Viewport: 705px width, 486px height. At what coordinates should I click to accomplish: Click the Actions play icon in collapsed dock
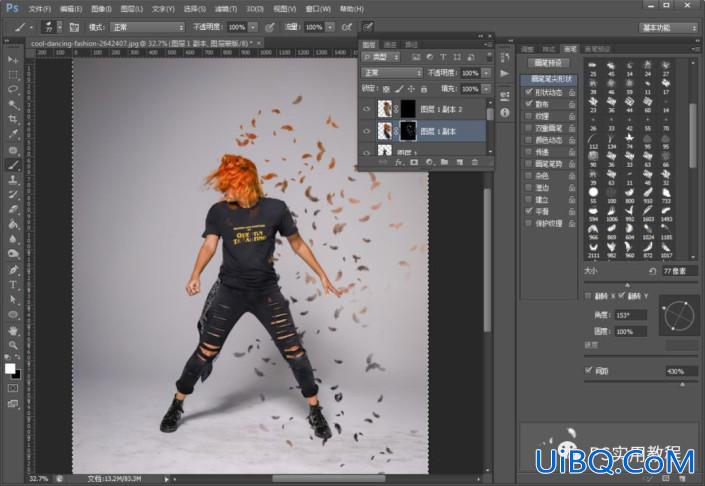coord(505,73)
